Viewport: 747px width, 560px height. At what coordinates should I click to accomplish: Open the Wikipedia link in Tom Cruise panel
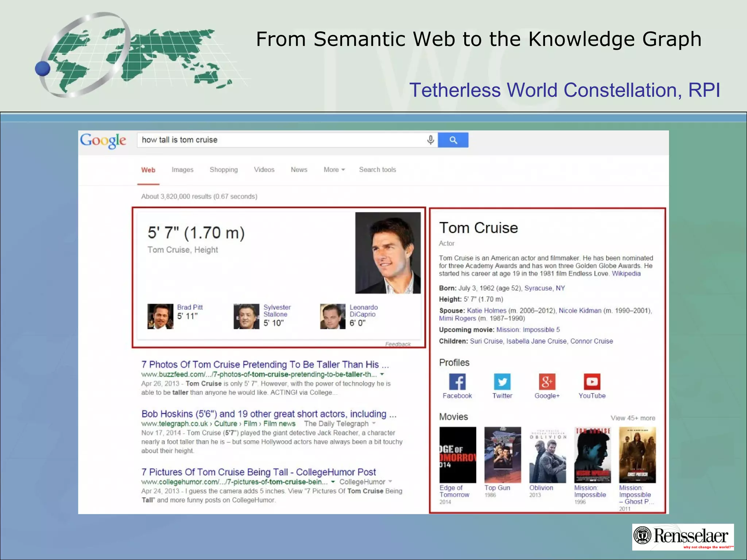coord(626,273)
